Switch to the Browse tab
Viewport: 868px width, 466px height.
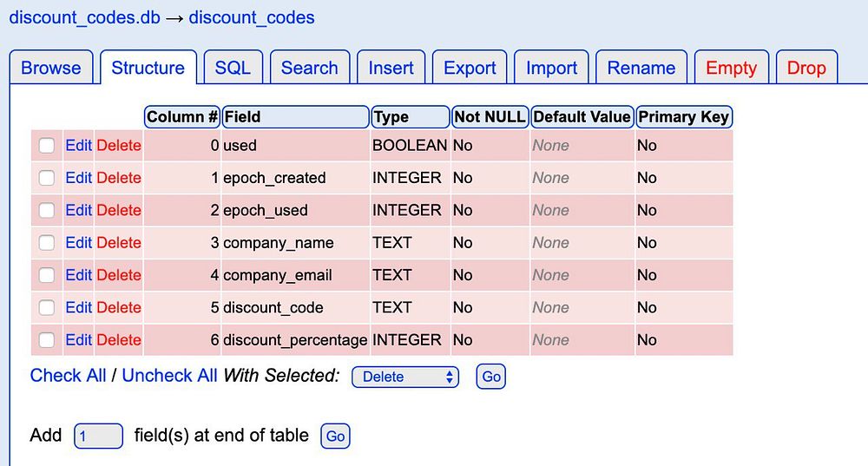point(51,68)
